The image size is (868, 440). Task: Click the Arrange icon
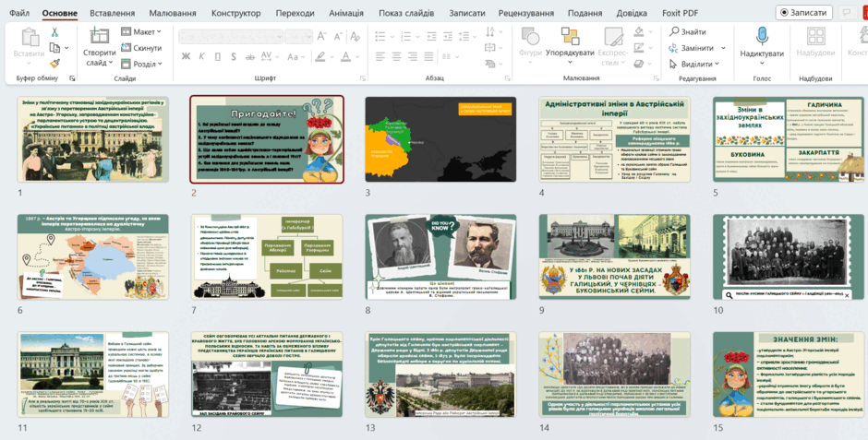(570, 36)
